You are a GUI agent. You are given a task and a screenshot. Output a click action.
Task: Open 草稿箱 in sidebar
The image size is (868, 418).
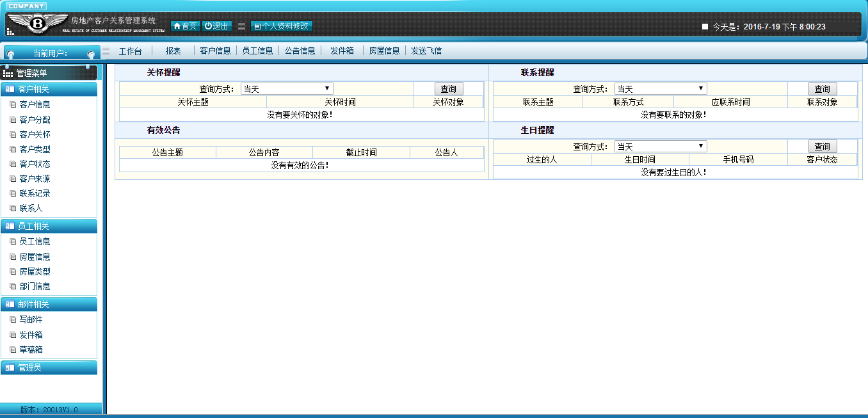(x=31, y=350)
